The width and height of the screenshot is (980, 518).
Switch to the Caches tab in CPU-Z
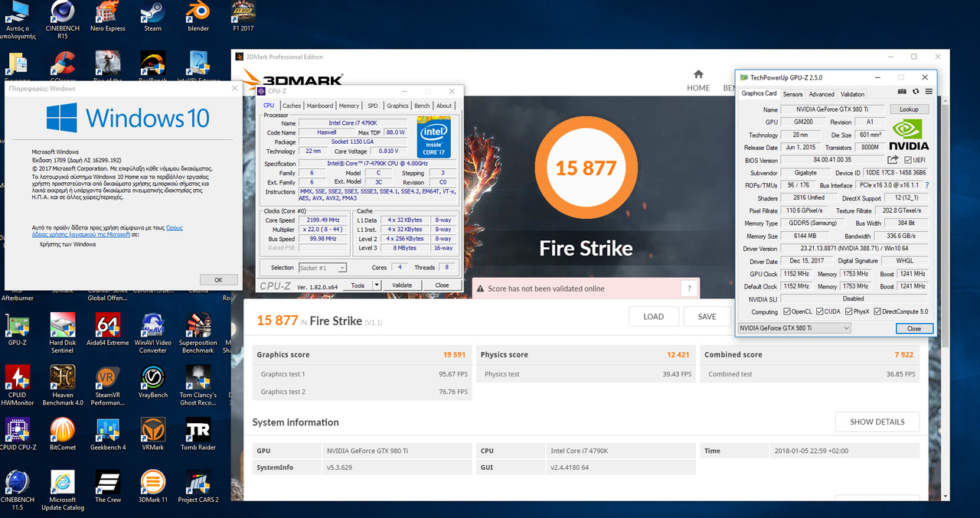coord(292,106)
